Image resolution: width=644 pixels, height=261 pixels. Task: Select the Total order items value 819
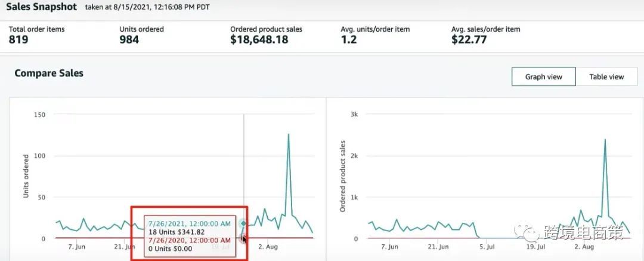18,40
